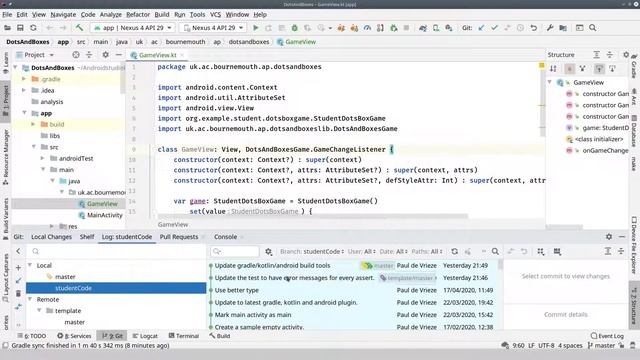Open the Paths: All filter dropdown
Image resolution: width=640 pixels, height=360 pixels.
(427, 251)
